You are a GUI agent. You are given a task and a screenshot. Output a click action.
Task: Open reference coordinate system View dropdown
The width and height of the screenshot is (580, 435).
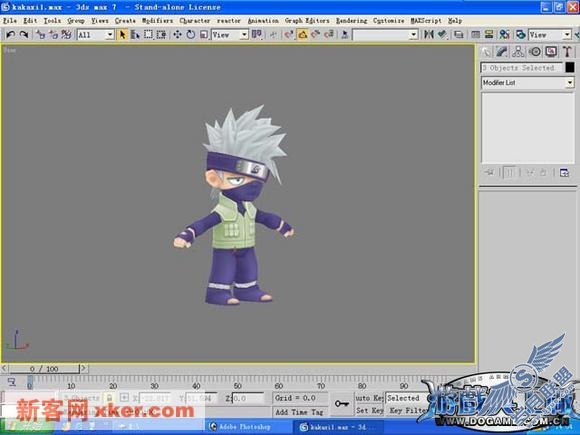[230, 35]
